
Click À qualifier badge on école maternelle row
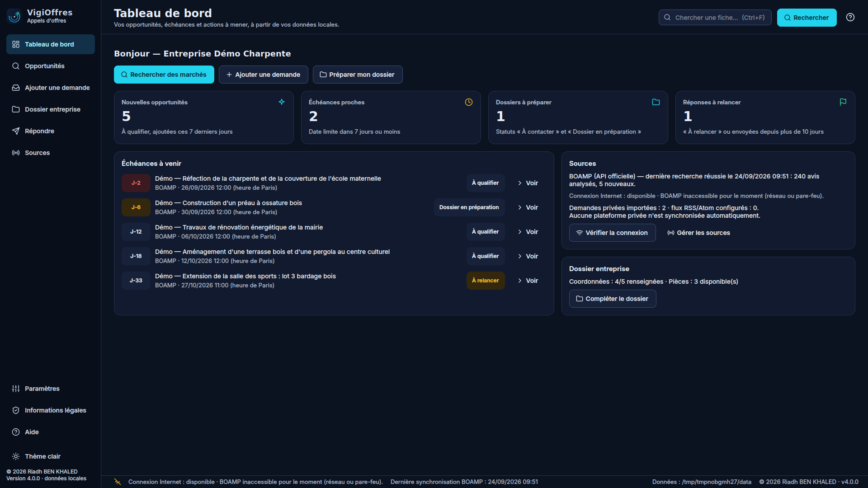pyautogui.click(x=486, y=183)
